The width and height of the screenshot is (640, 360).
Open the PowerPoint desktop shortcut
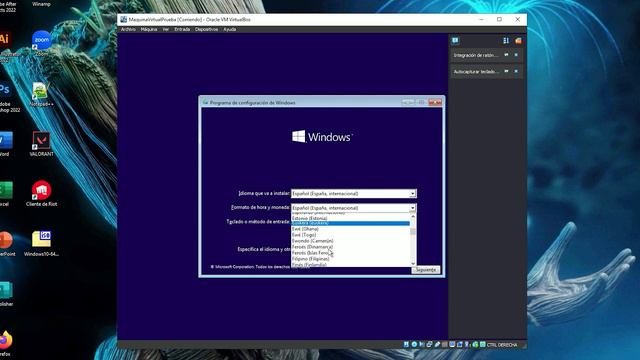click(7, 244)
